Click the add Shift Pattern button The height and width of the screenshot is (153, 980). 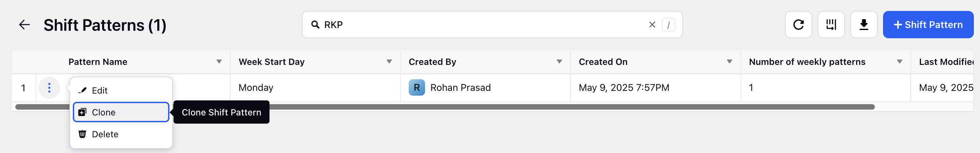(928, 25)
